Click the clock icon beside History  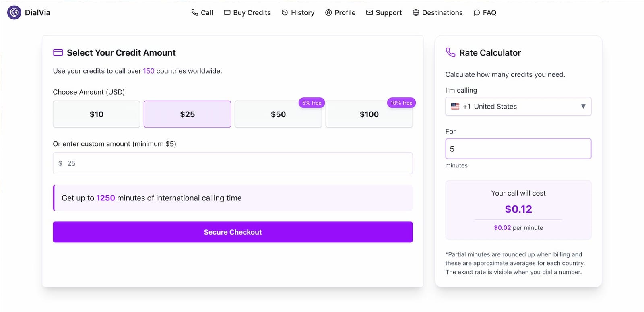pyautogui.click(x=285, y=12)
